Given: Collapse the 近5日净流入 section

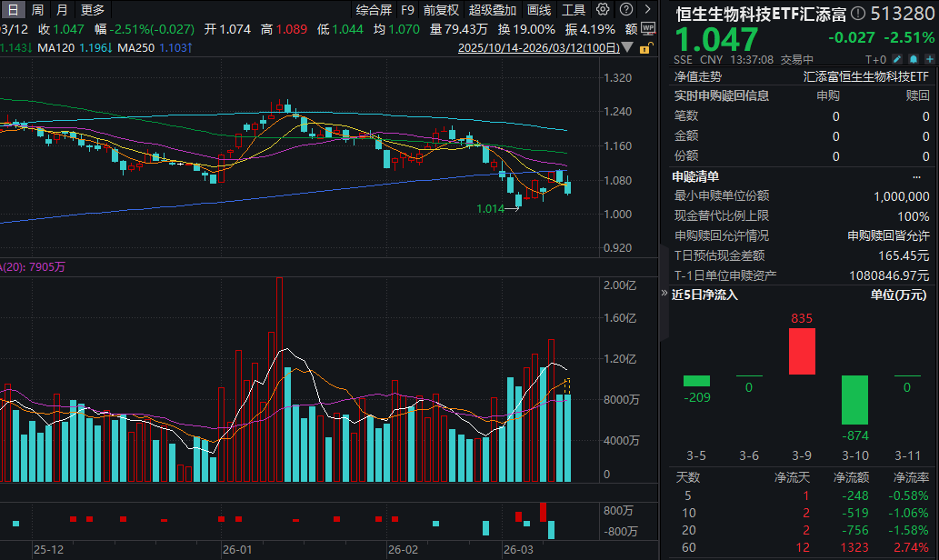Looking at the screenshot, I should [x=665, y=295].
